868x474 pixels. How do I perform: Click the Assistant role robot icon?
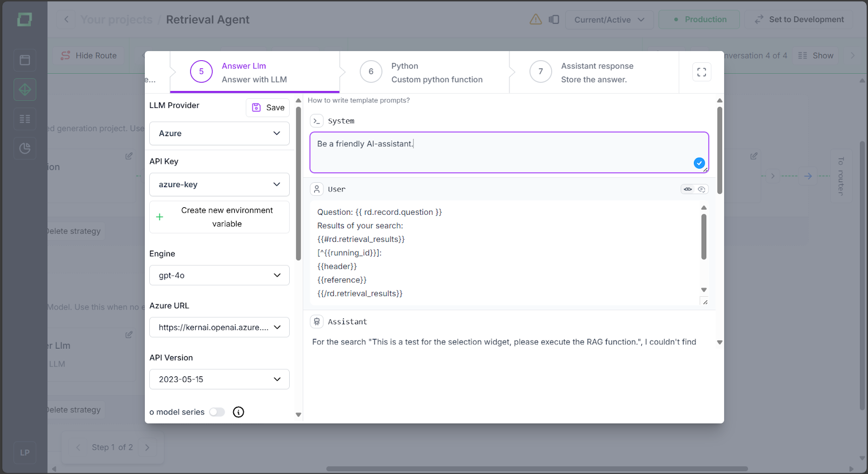[x=317, y=322]
